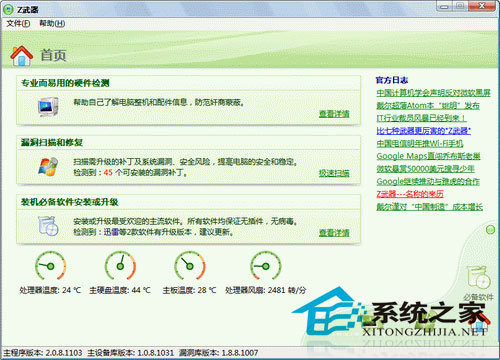Click the hard disk temperature gauge 44 ℃

pyautogui.click(x=120, y=266)
